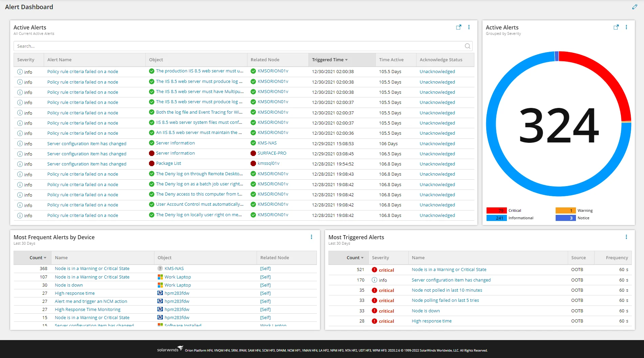644x358 pixels.
Task: Click the SURFACE-PRO red status icon
Action: click(253, 153)
